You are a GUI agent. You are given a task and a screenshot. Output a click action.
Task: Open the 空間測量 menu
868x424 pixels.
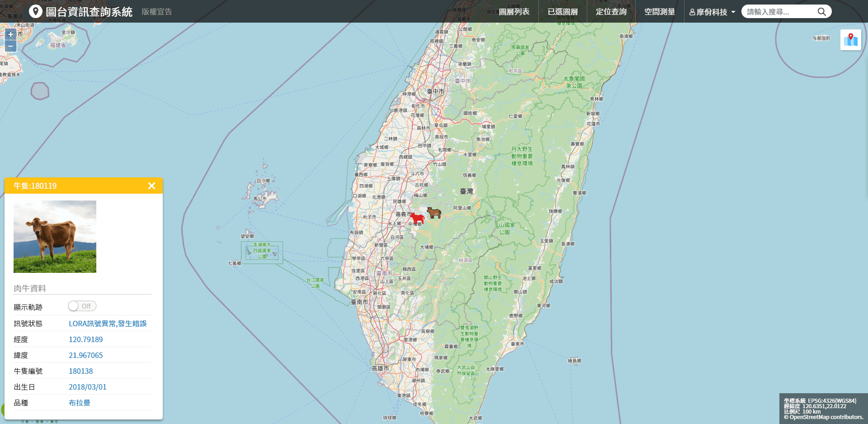point(660,12)
